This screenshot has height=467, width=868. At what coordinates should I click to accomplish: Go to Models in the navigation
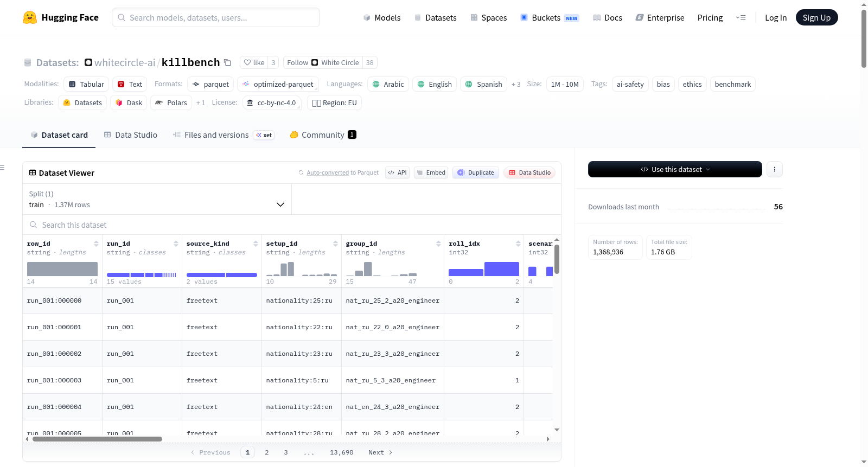[x=382, y=17]
